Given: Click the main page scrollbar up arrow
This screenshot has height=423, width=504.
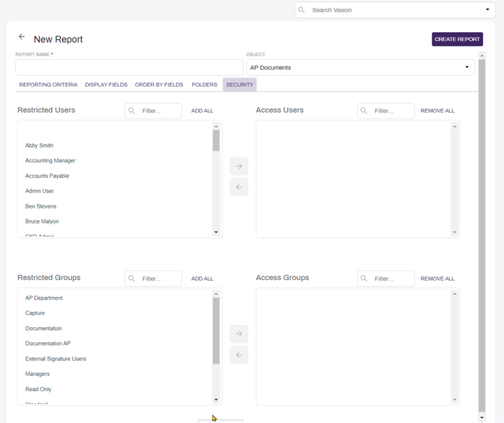Looking at the screenshot, I should click(482, 56).
